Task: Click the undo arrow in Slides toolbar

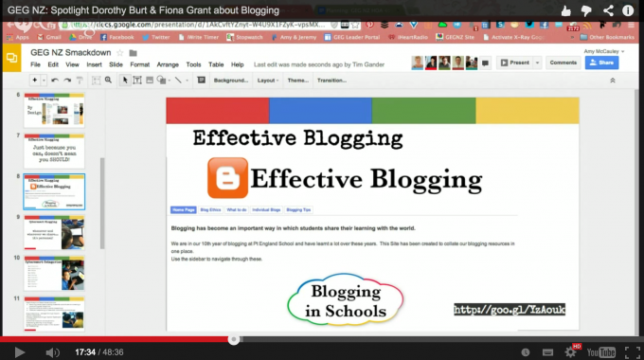Action: tap(55, 81)
